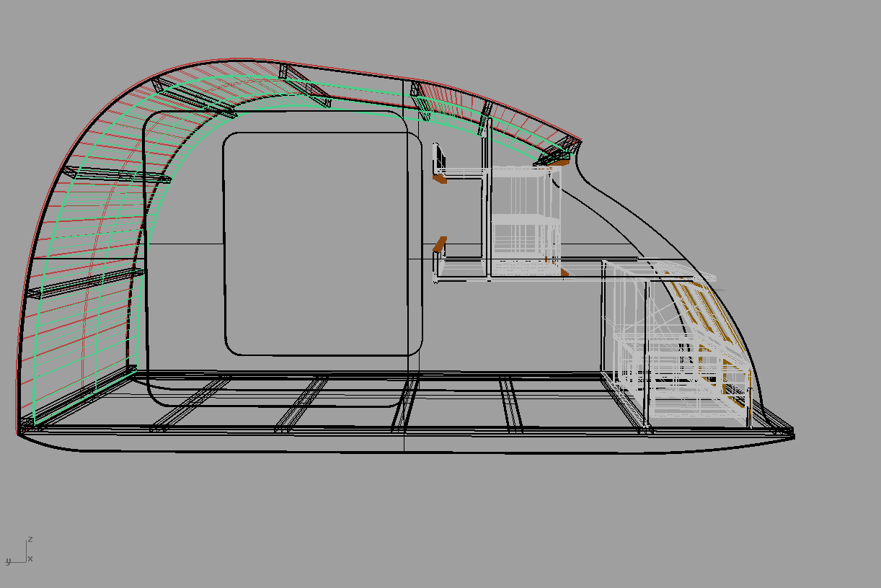The image size is (881, 588).
Task: Click the Z axis label on the gizmo
Action: [x=30, y=538]
